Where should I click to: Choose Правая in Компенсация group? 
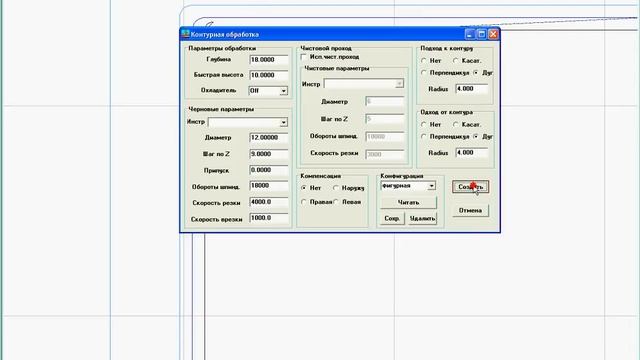[304, 202]
